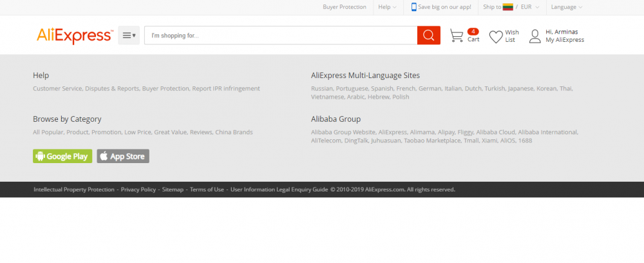
Task: Open the Sitemap footer link
Action: coord(173,190)
